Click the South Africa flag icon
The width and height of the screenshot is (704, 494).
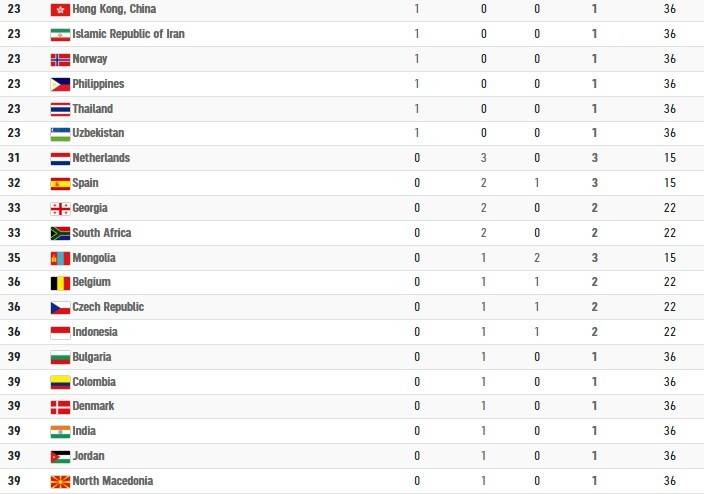(60, 234)
